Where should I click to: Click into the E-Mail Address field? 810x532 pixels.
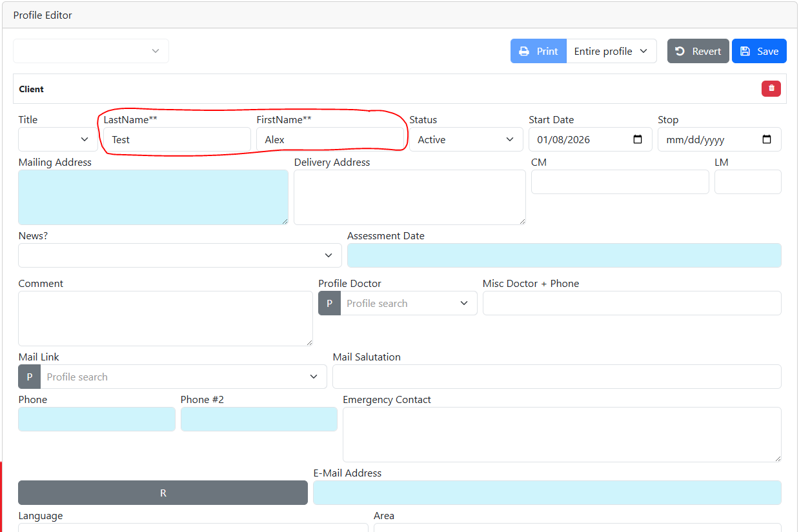(547, 493)
